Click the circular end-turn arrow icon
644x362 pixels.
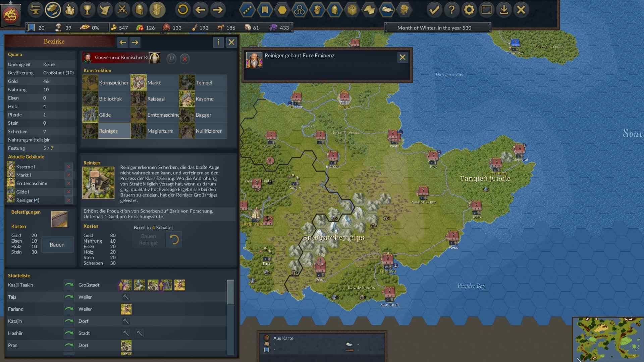click(183, 10)
